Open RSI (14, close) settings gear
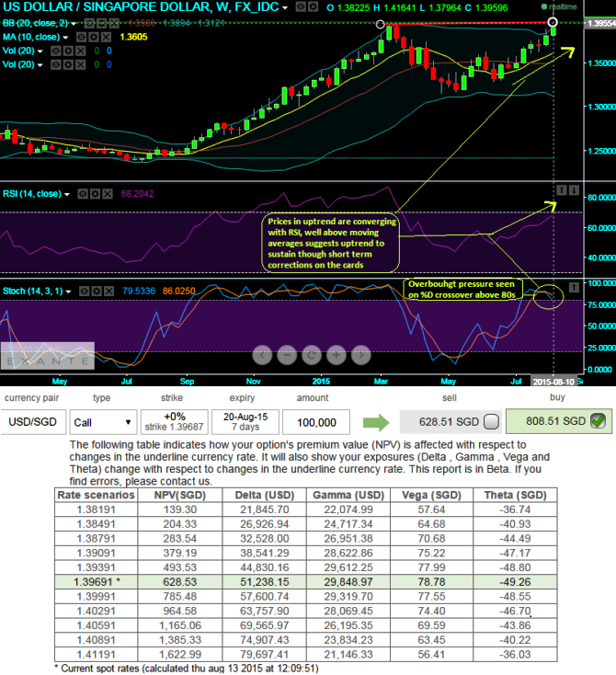616x675 pixels. point(95,194)
